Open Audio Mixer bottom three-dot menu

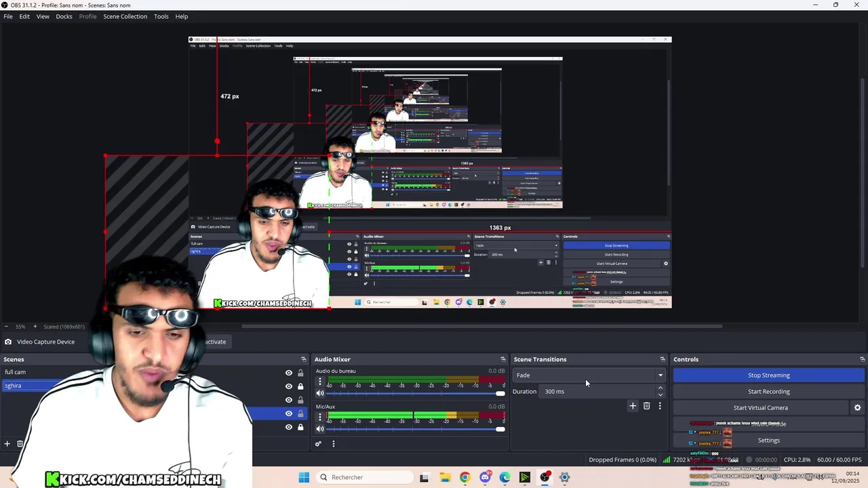click(x=333, y=444)
